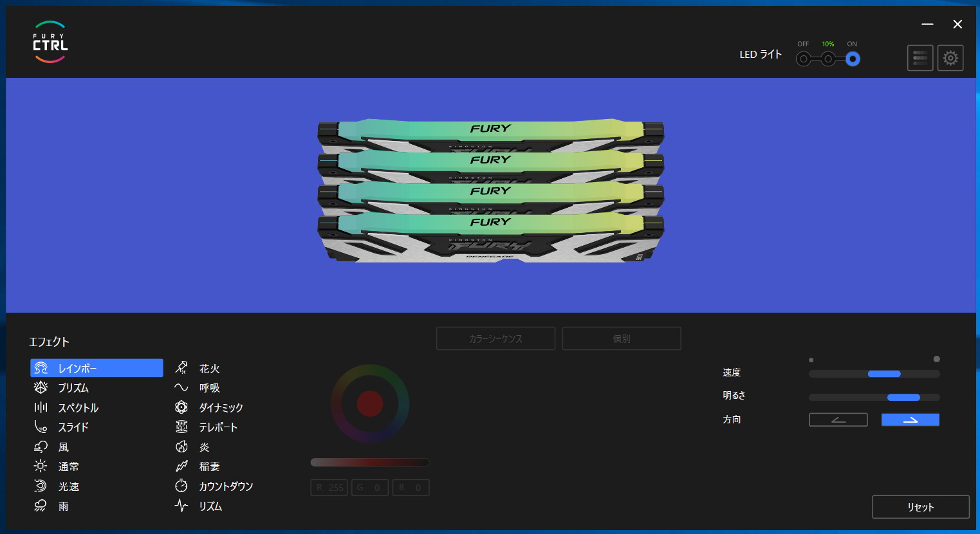Select the レインボー rainbow effect icon
980x534 pixels.
[41, 368]
